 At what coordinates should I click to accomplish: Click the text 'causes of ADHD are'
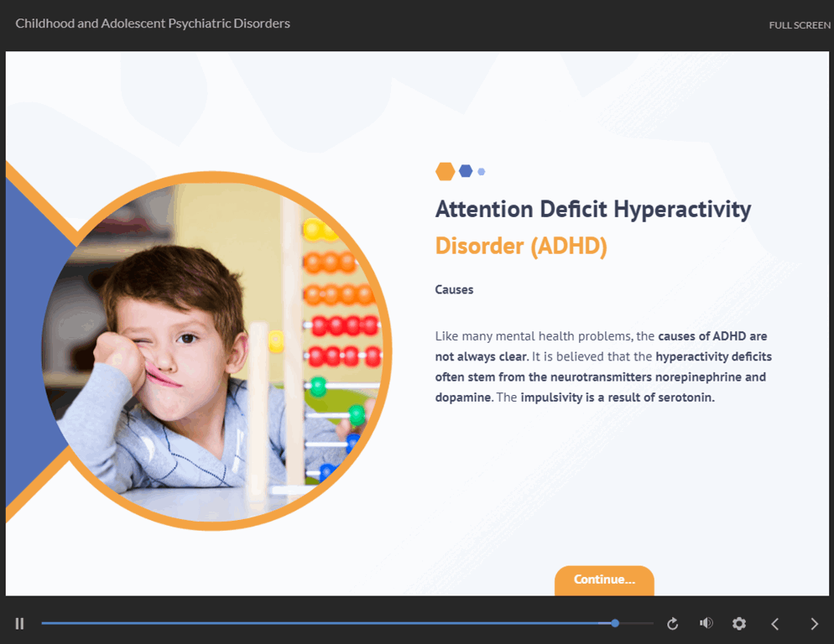click(712, 336)
